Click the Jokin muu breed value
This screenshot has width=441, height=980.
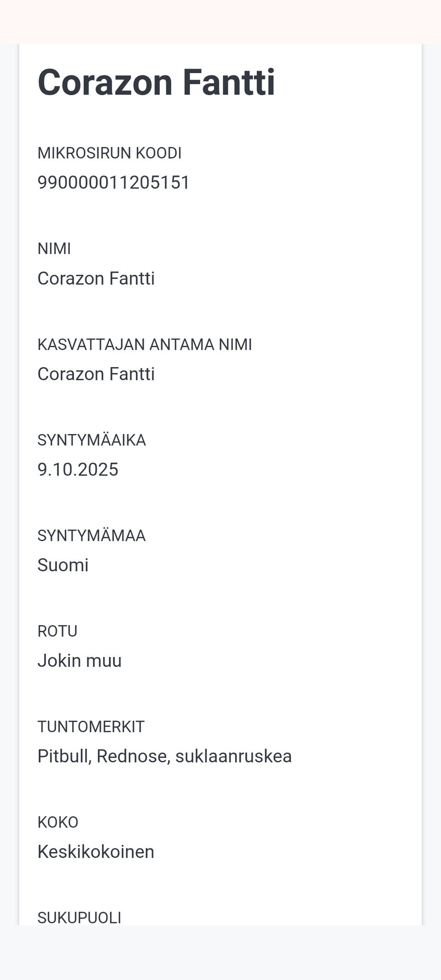point(79,661)
